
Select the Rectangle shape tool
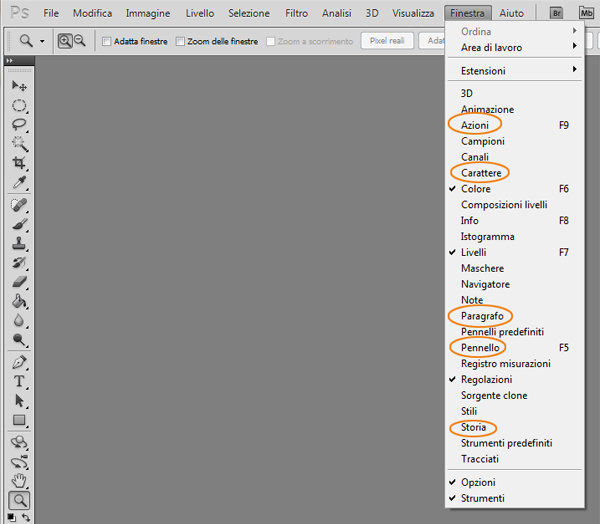19,420
